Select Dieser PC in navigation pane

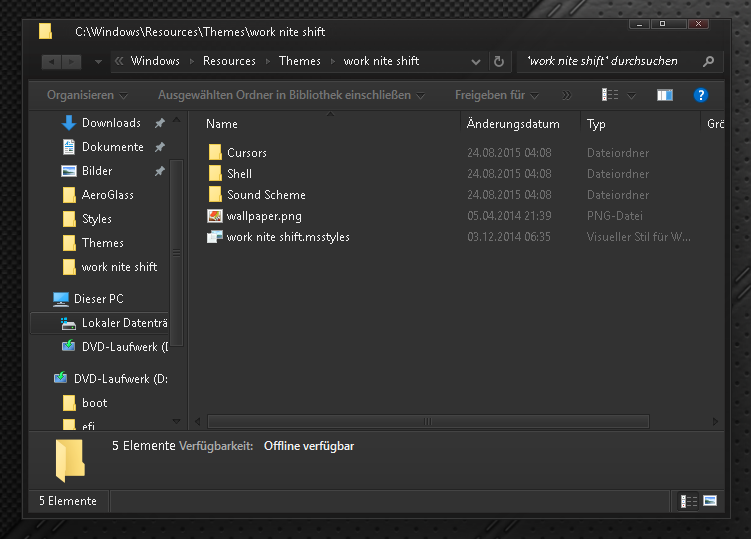pos(98,299)
